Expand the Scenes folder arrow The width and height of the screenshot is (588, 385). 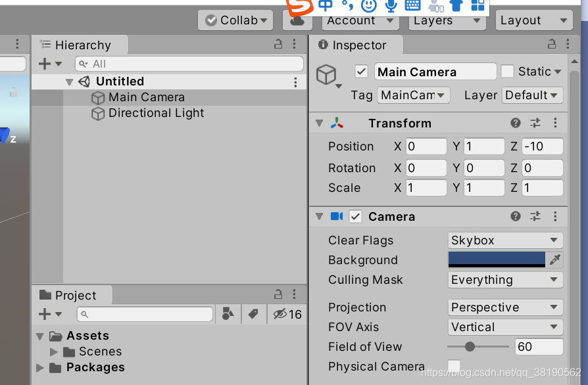pyautogui.click(x=54, y=351)
